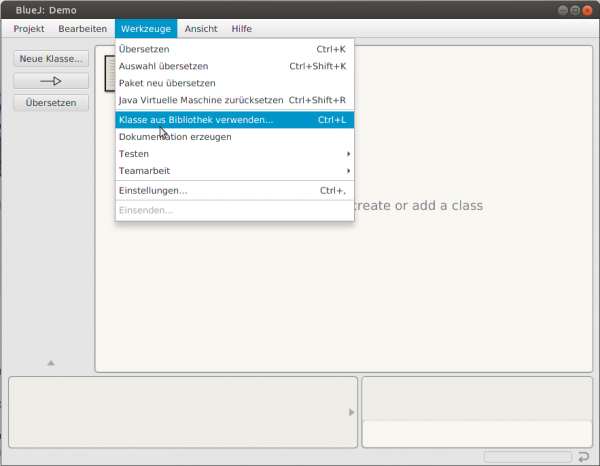
Task: Click the right-pointing triangle beside the object bench
Action: (351, 412)
